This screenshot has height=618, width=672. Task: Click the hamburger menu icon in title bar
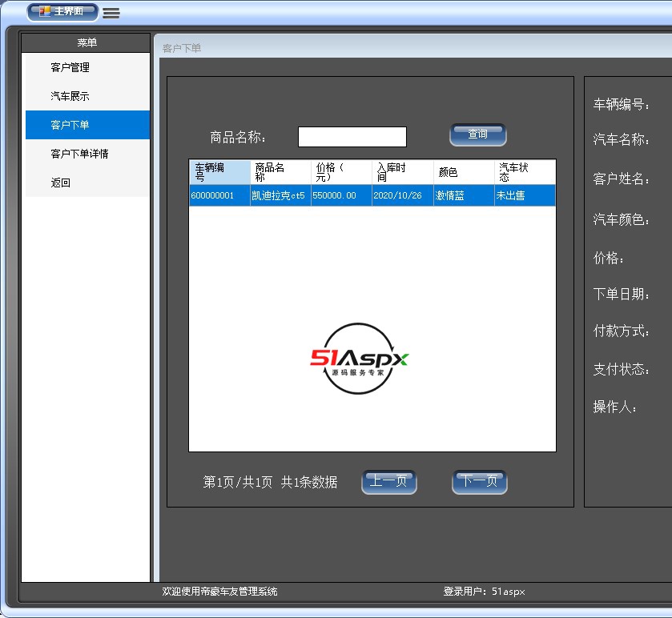[x=111, y=13]
